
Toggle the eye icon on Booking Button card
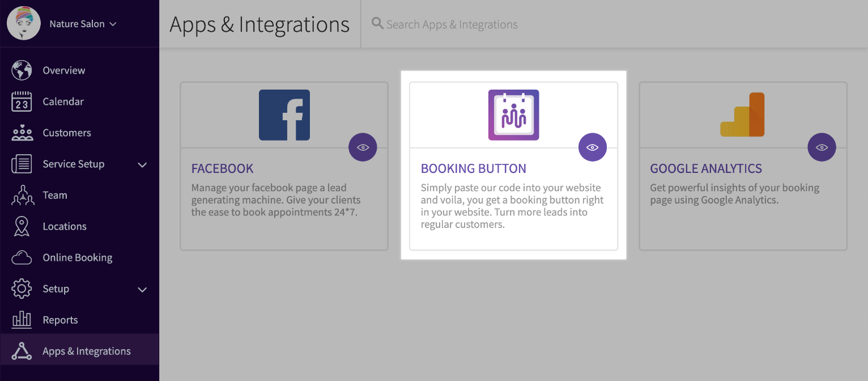[x=593, y=147]
